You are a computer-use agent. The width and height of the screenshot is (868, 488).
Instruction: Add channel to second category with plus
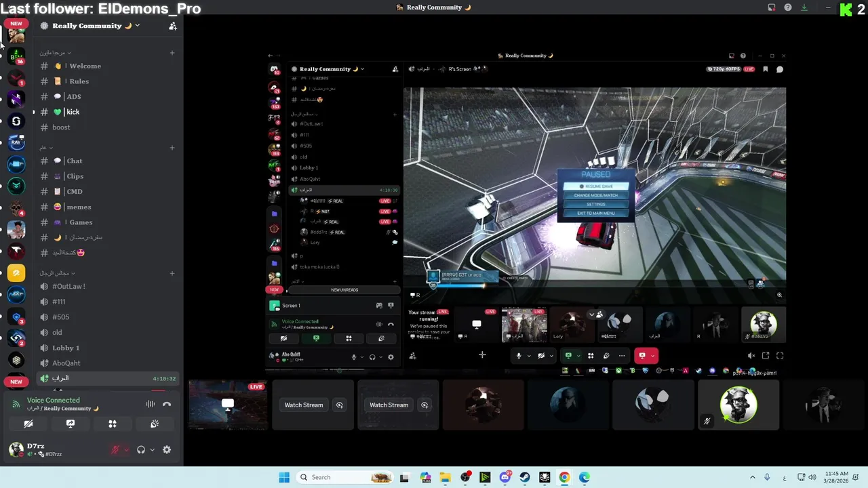pos(172,147)
